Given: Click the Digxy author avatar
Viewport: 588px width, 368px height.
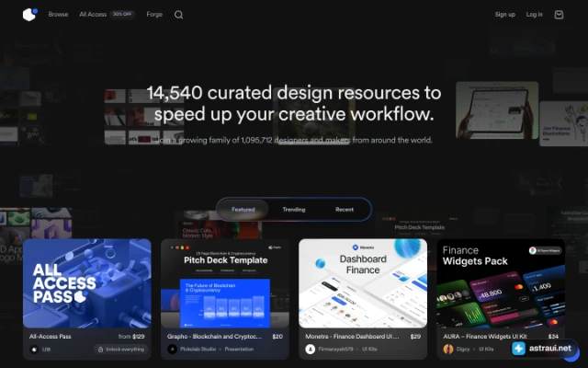Looking at the screenshot, I should [x=448, y=350].
